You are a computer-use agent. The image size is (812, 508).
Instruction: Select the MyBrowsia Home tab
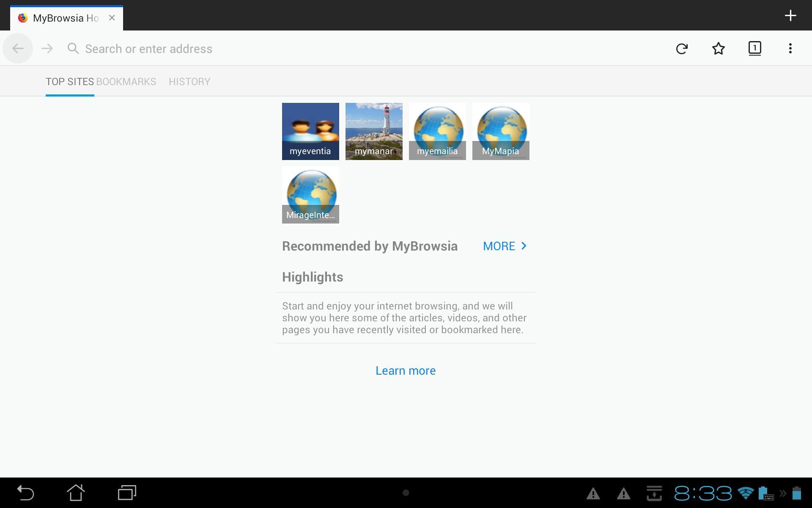point(66,18)
